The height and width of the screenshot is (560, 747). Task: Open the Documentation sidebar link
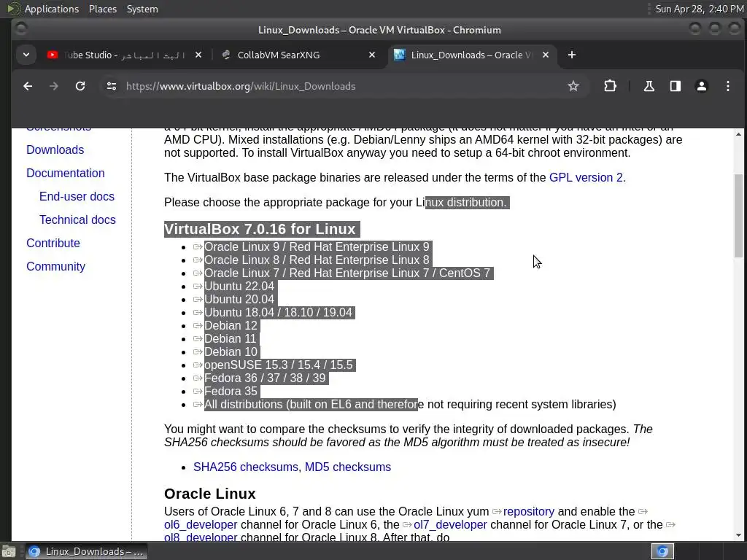click(x=65, y=173)
